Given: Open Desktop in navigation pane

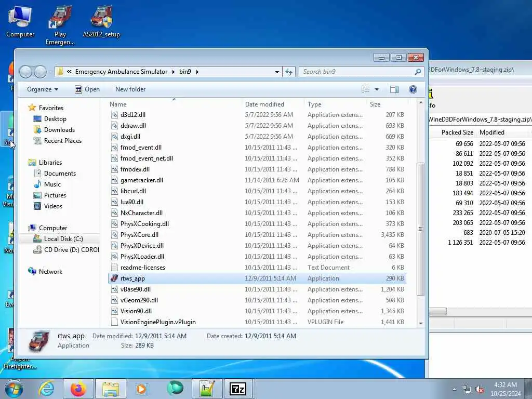Looking at the screenshot, I should point(55,119).
